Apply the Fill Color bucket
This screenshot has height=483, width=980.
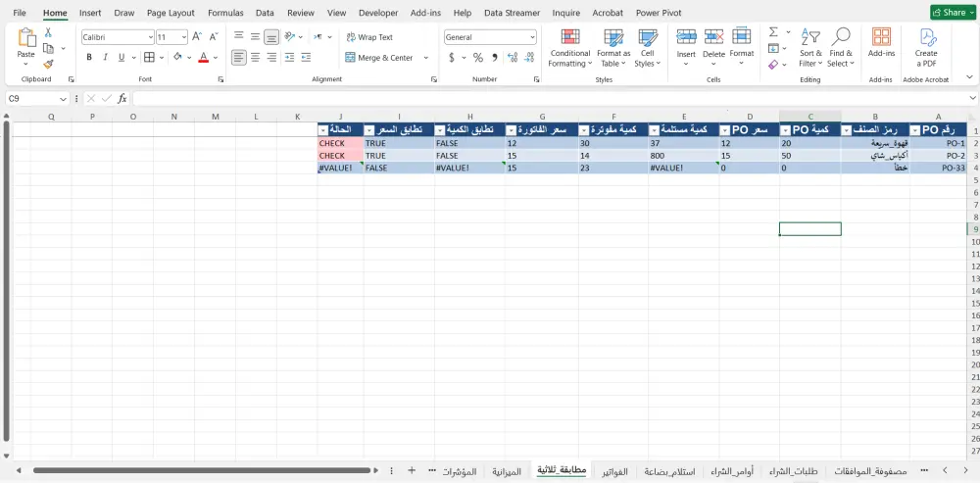[x=177, y=58]
